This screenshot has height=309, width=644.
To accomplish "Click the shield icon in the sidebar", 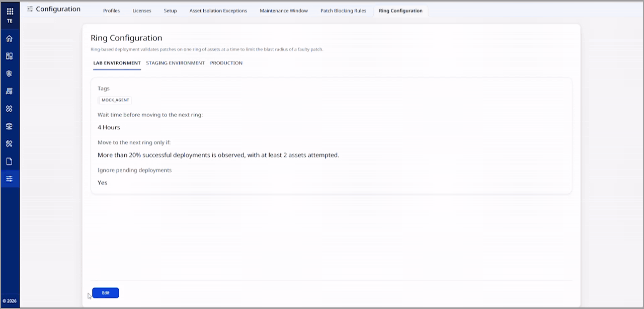I will (9, 73).
